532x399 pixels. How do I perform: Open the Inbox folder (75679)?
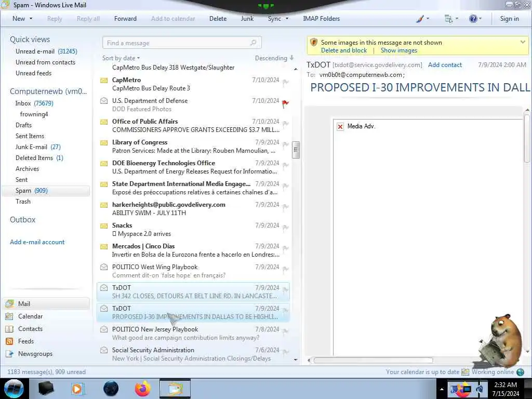[34, 103]
